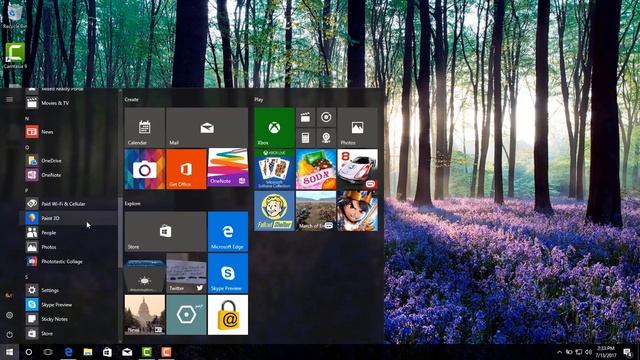Screen dimensions: 640x360
Task: Open the small Groove Music disc tile
Action: 326,118
